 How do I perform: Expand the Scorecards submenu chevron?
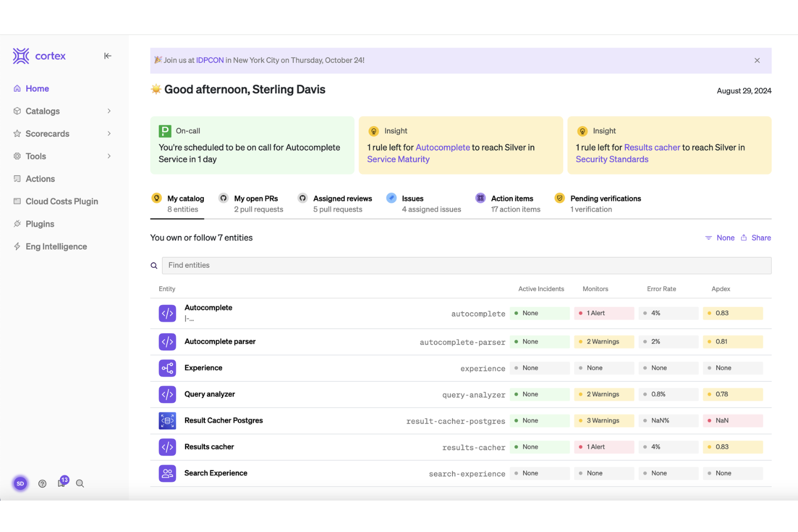pos(109,134)
